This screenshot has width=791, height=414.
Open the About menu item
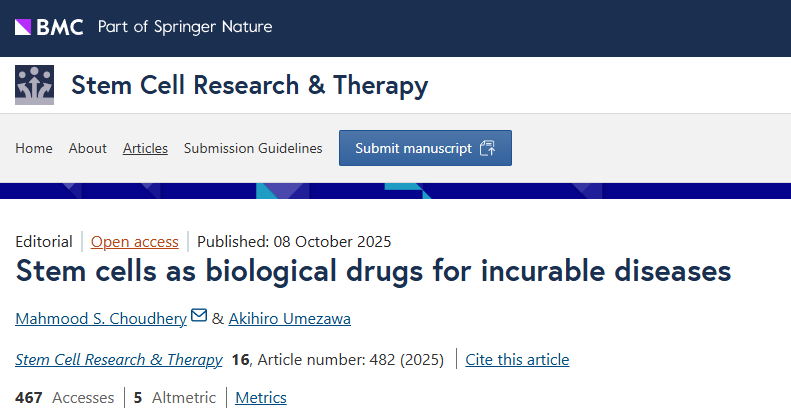click(x=88, y=148)
